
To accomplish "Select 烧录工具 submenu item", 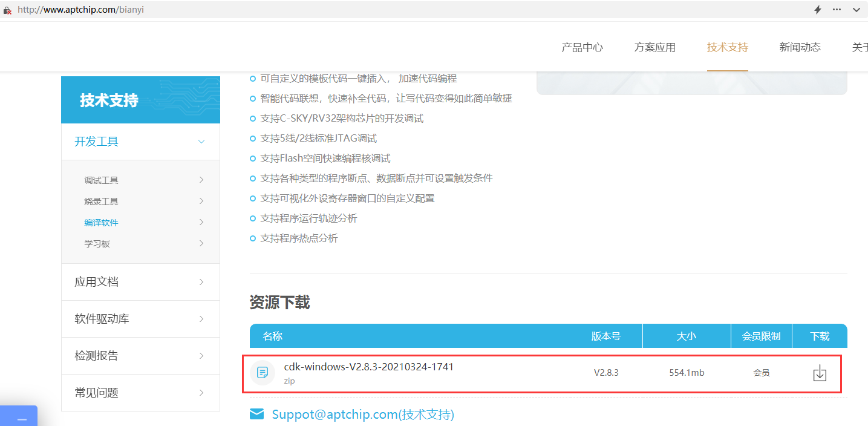I will click(102, 202).
